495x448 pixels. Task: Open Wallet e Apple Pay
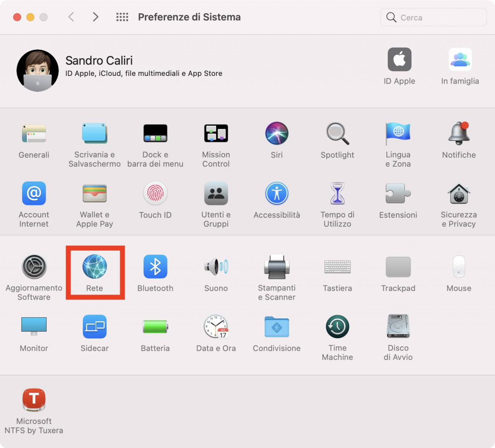point(94,193)
